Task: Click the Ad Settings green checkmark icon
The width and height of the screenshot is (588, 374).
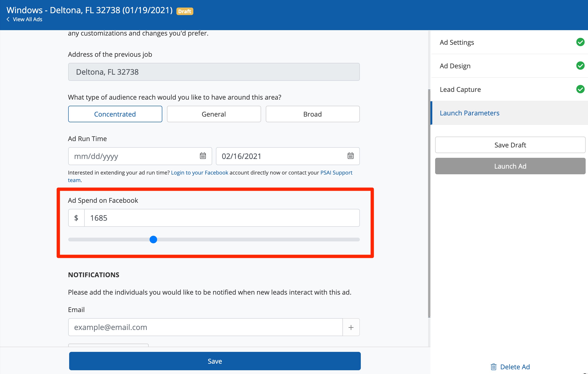Action: click(580, 42)
